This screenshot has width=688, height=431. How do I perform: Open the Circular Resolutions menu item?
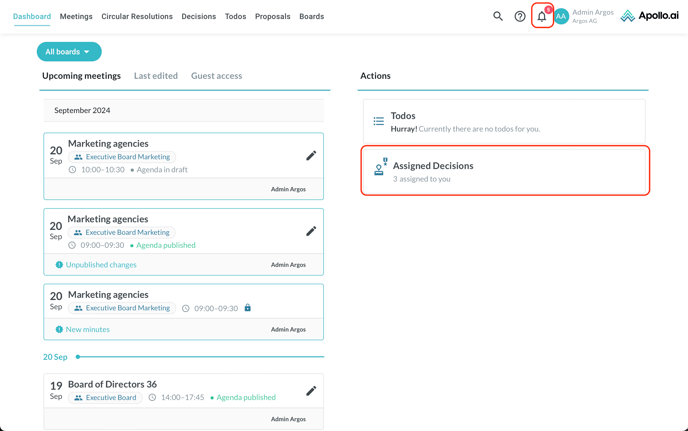(x=137, y=17)
